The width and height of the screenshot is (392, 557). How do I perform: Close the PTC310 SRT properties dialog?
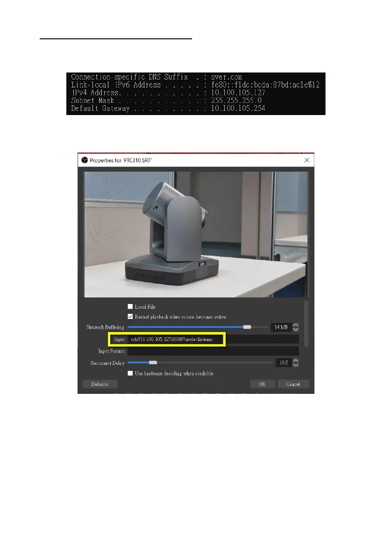(x=306, y=159)
